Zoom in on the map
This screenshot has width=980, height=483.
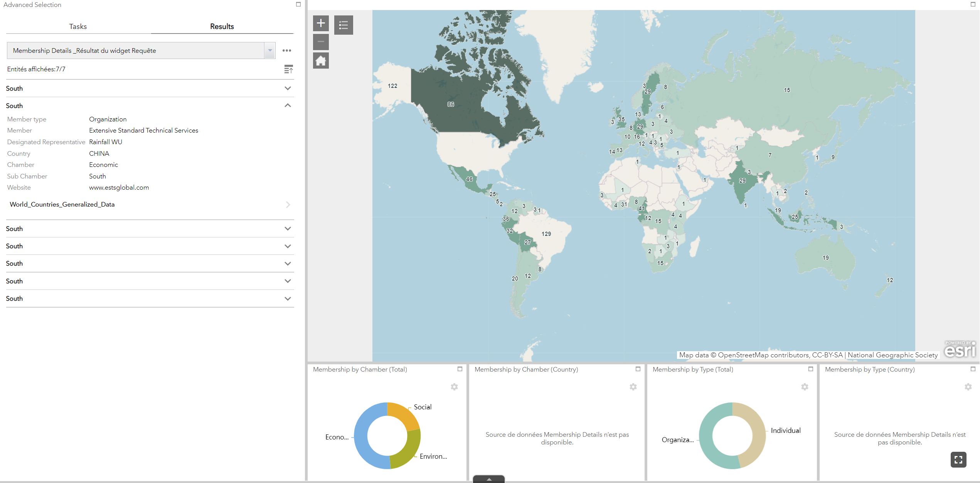pyautogui.click(x=321, y=24)
